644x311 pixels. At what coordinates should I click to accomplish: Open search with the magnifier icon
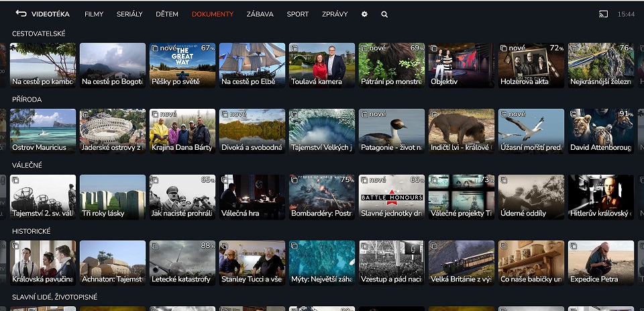coord(384,14)
